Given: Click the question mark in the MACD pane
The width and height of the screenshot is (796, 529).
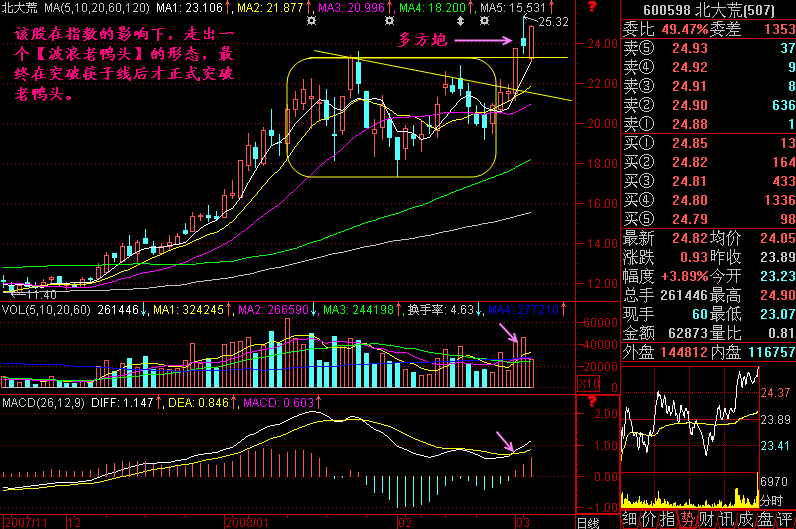Looking at the screenshot, I should click(593, 403).
